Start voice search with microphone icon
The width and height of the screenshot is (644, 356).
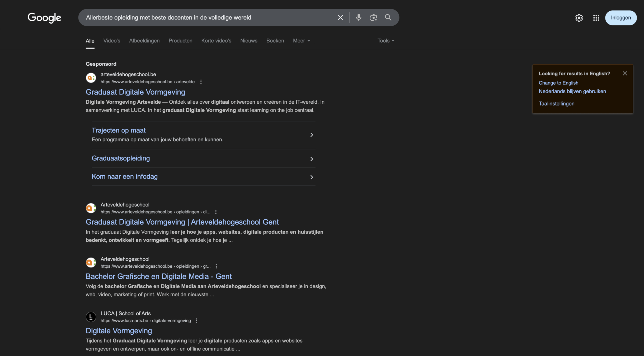point(358,18)
